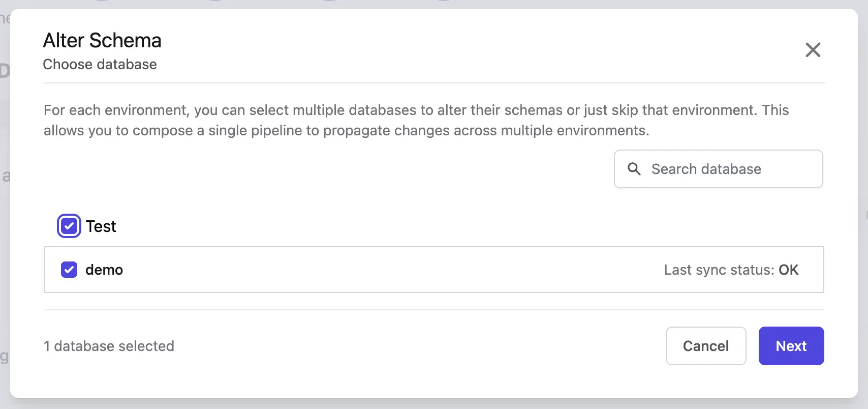Image resolution: width=868 pixels, height=409 pixels.
Task: Dismiss dialog with the X icon
Action: pyautogui.click(x=813, y=50)
